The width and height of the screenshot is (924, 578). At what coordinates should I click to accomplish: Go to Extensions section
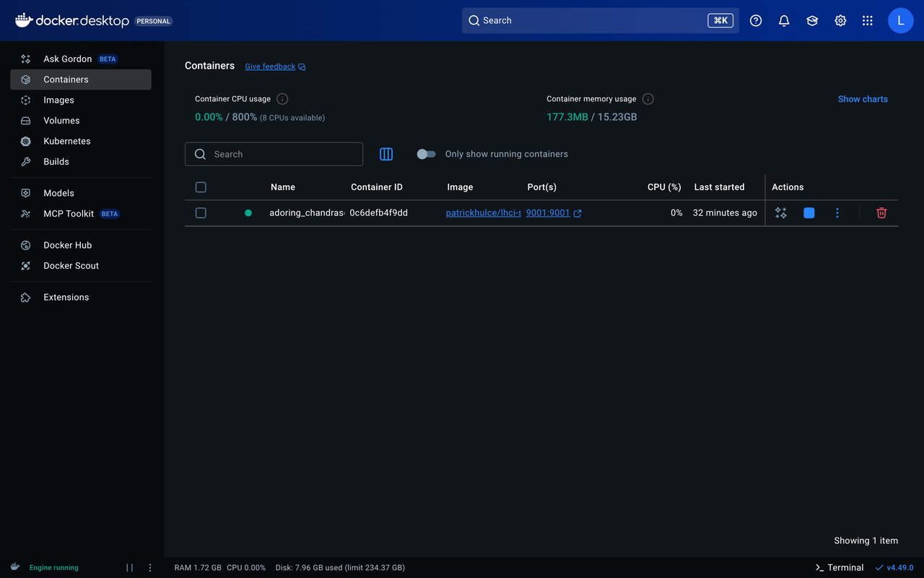pos(81,297)
